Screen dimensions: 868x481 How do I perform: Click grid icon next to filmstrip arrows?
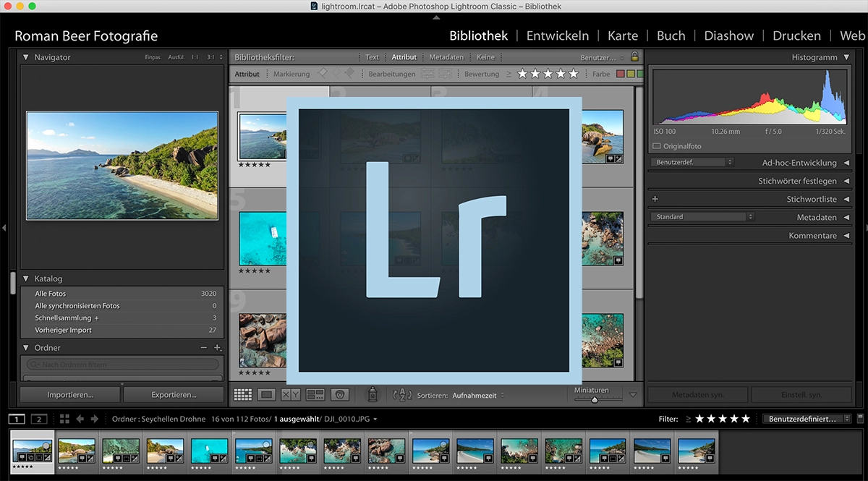pyautogui.click(x=64, y=419)
